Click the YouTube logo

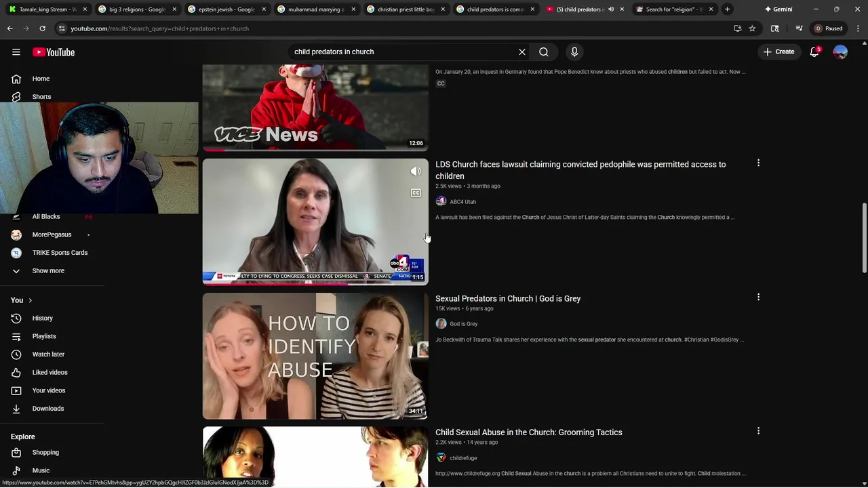[x=54, y=52]
